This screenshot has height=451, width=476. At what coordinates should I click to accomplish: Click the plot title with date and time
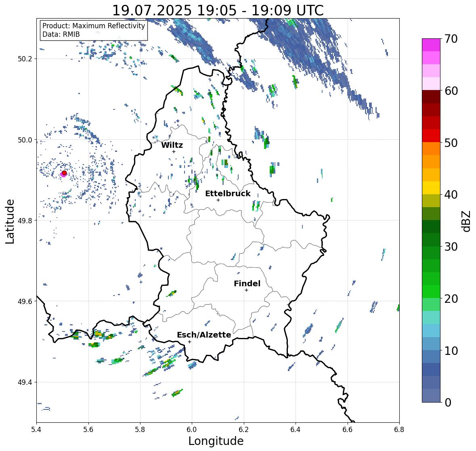click(218, 10)
